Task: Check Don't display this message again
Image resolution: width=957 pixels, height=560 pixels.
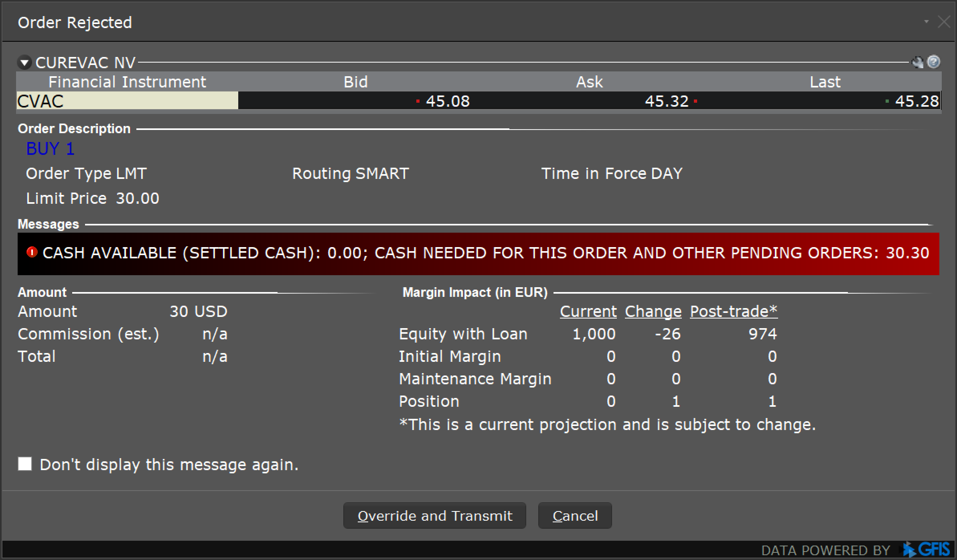Action: point(25,464)
